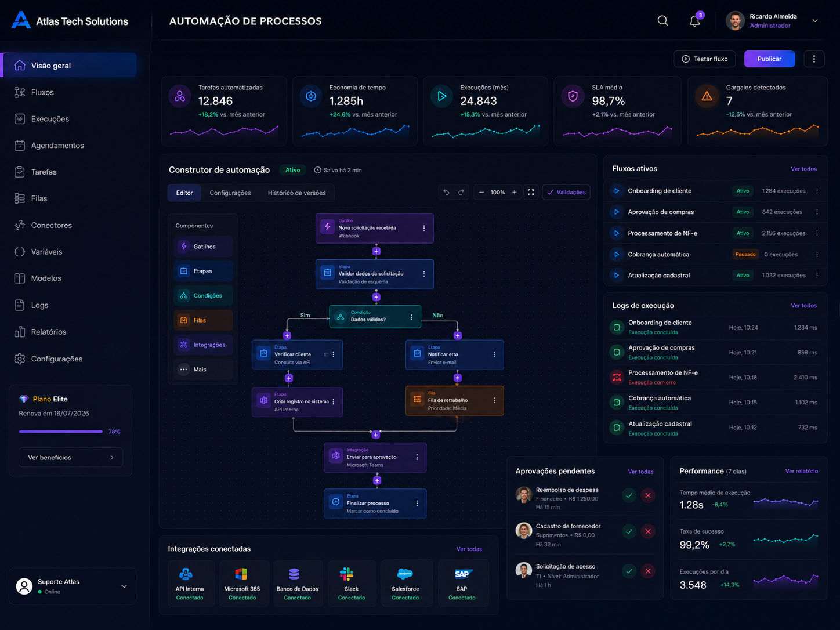Click the Atlas Tech Solutions logo
The image size is (840, 630).
click(70, 21)
